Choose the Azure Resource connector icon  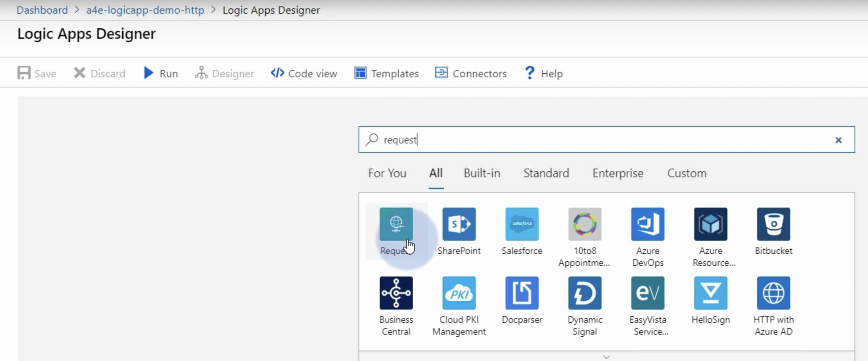[711, 224]
